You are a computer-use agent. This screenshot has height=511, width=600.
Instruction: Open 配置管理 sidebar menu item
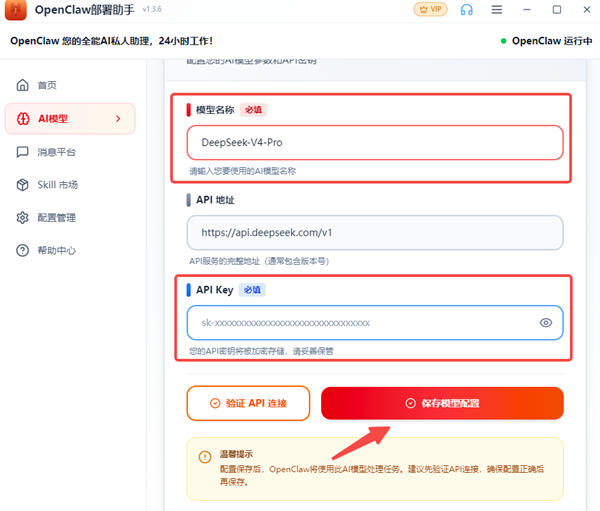tap(70, 218)
